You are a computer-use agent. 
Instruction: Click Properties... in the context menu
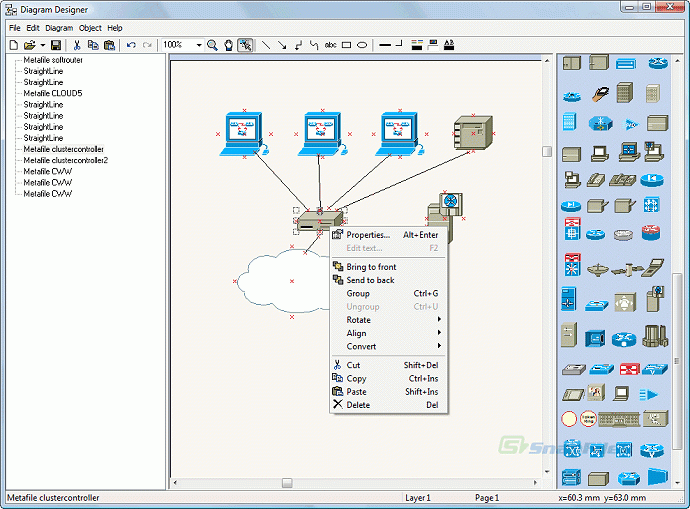pos(367,235)
